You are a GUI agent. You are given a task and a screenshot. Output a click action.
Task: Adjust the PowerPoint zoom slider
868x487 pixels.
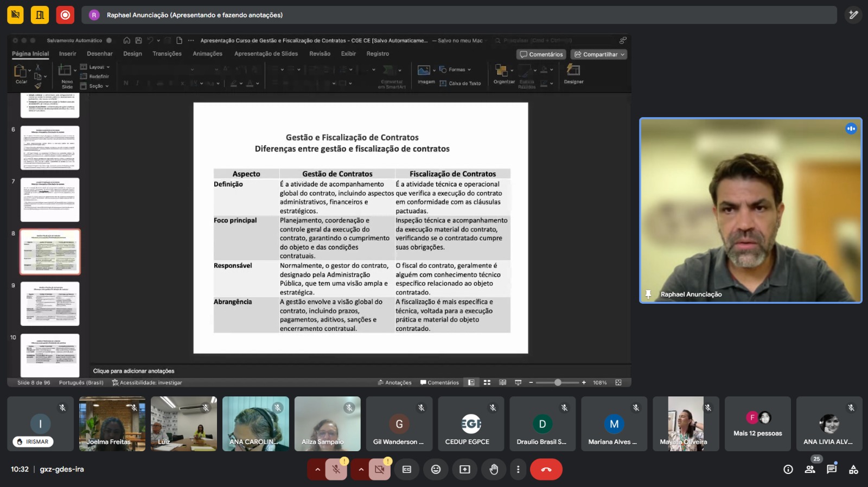[558, 383]
